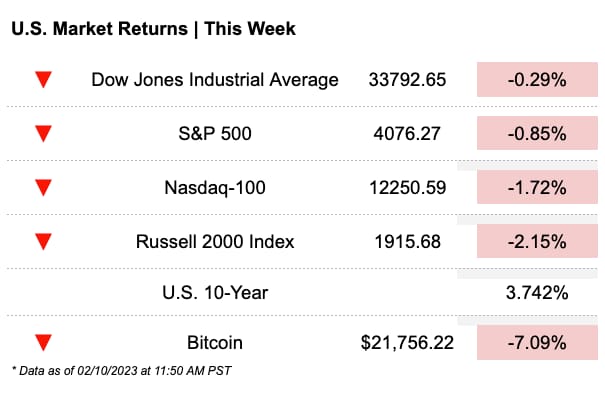
Task: Click the Dow Jones value 33792.65
Action: point(407,80)
